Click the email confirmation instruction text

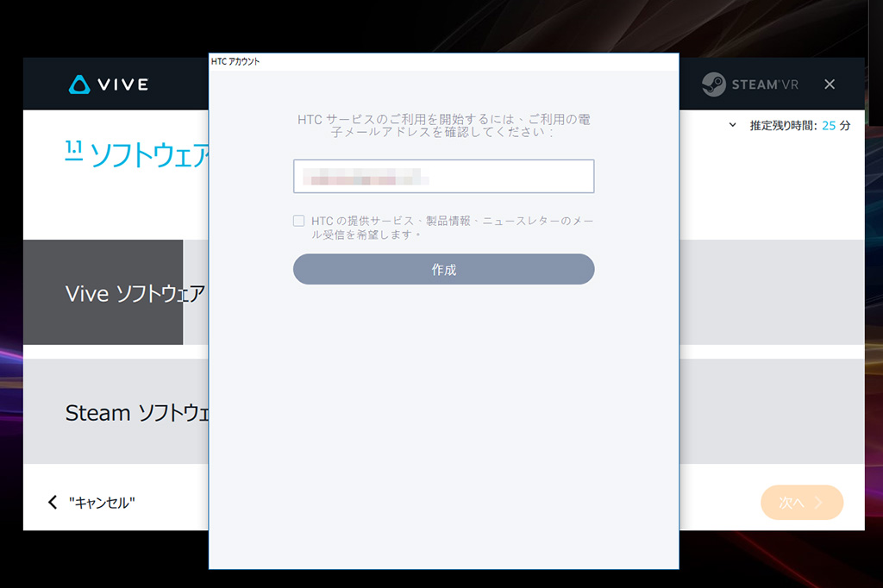(x=444, y=126)
